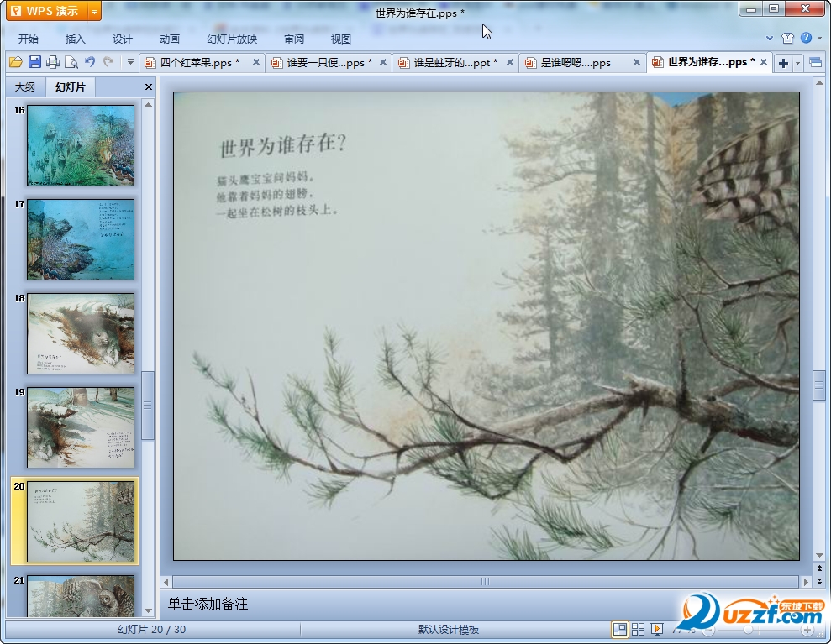
Task: Undo the last action
Action: click(90, 62)
